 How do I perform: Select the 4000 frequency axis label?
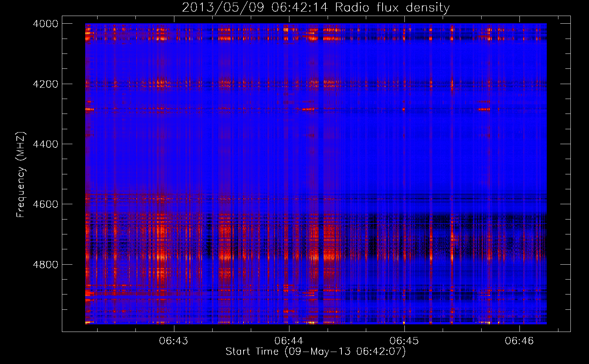point(46,24)
